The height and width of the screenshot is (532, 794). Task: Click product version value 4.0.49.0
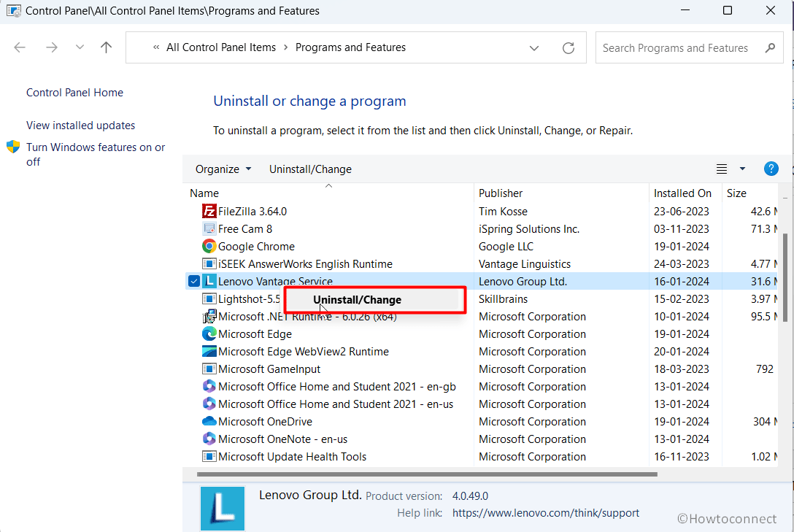click(470, 496)
